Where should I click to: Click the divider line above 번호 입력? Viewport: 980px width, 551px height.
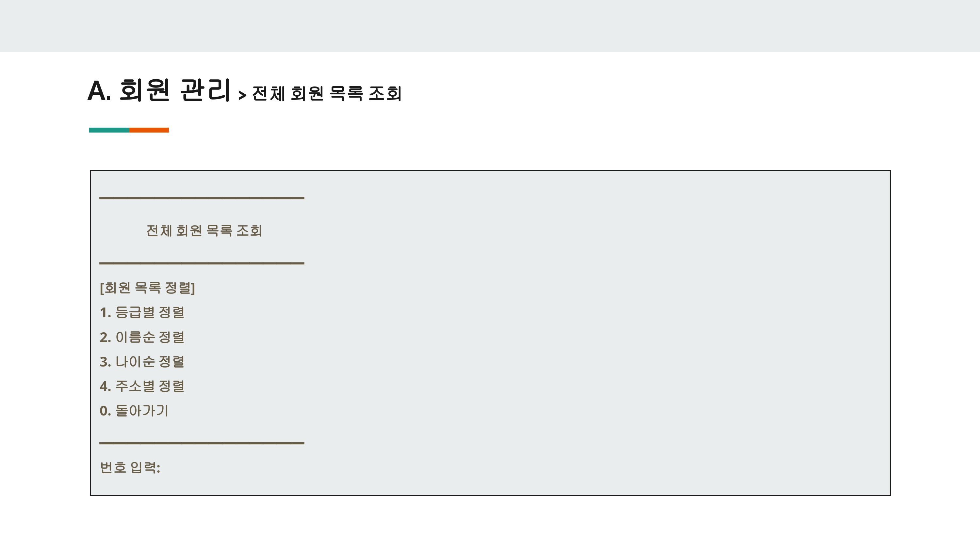[x=202, y=443]
